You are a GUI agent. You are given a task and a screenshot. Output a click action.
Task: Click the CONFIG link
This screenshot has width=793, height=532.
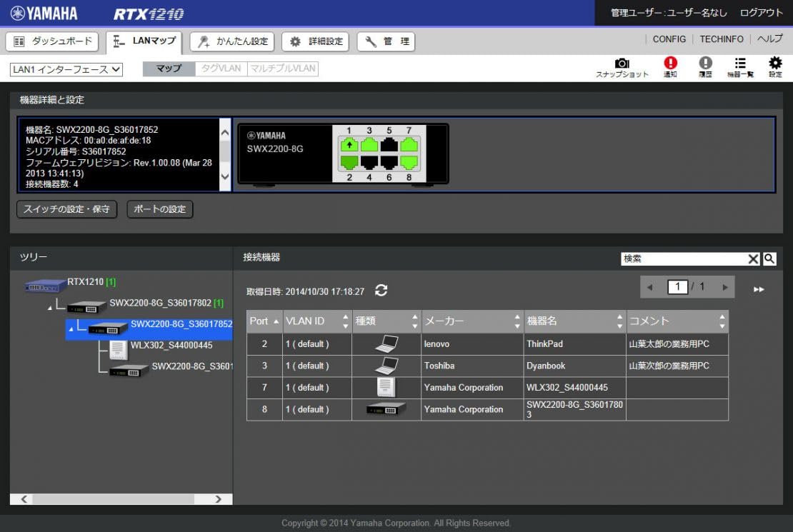coord(669,39)
